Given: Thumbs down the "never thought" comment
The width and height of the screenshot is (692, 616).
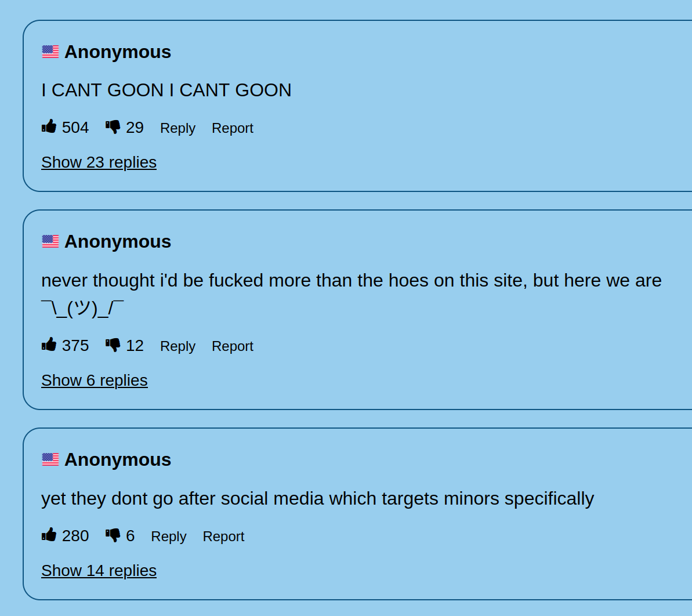Looking at the screenshot, I should pyautogui.click(x=113, y=345).
